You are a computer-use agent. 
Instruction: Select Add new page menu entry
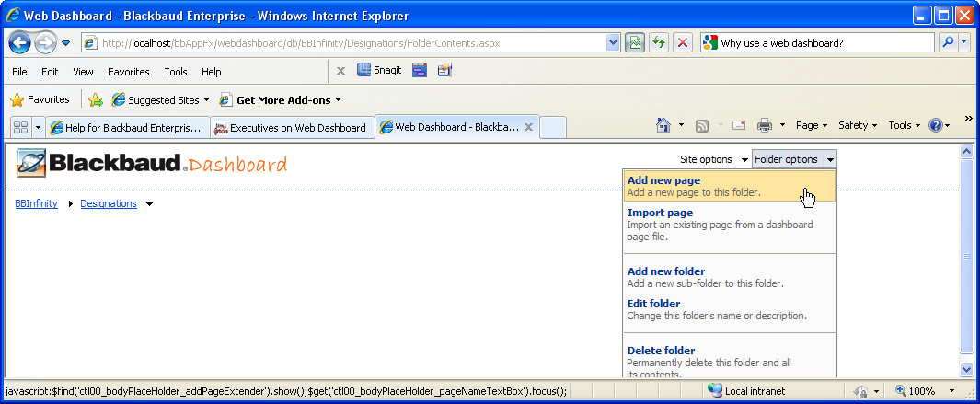[x=663, y=180]
